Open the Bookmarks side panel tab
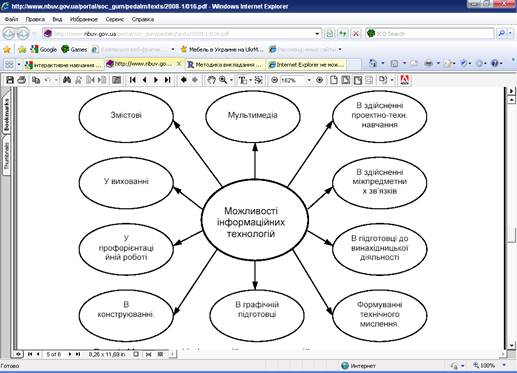This screenshot has width=517, height=373. (6, 114)
